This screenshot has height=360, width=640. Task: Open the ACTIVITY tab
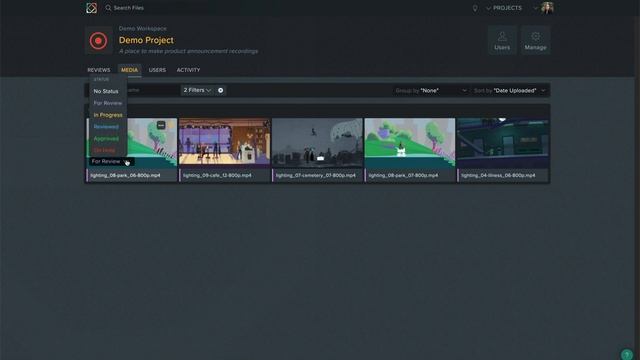tap(188, 70)
